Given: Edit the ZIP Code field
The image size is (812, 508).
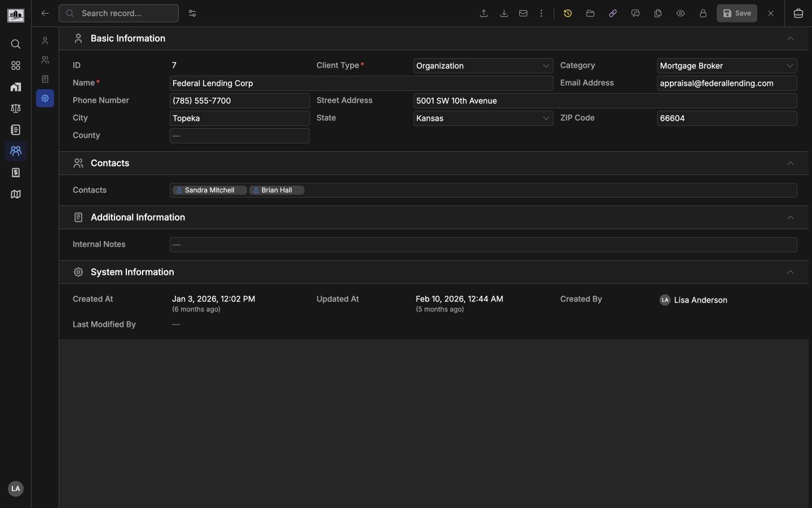Looking at the screenshot, I should coord(727,119).
